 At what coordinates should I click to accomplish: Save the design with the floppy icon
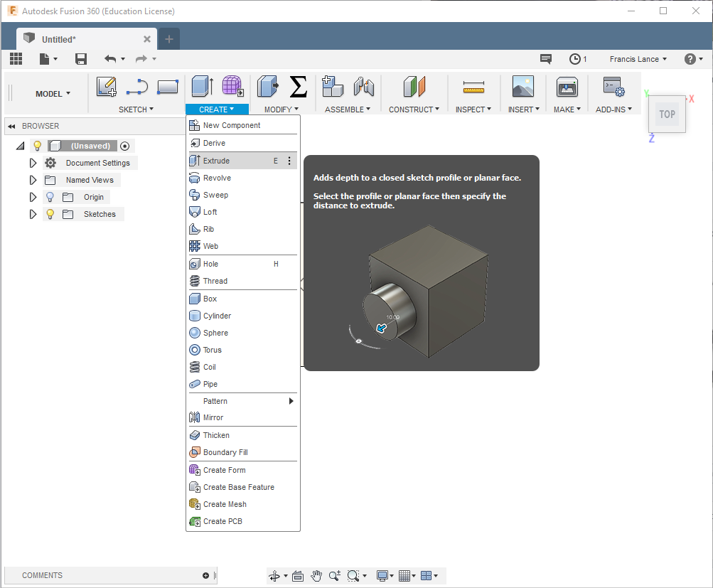(81, 59)
